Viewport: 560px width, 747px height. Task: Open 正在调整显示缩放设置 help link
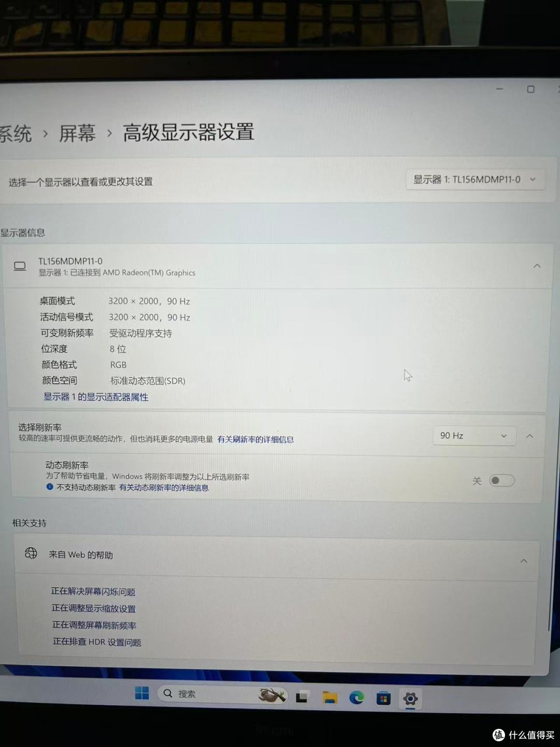[94, 608]
